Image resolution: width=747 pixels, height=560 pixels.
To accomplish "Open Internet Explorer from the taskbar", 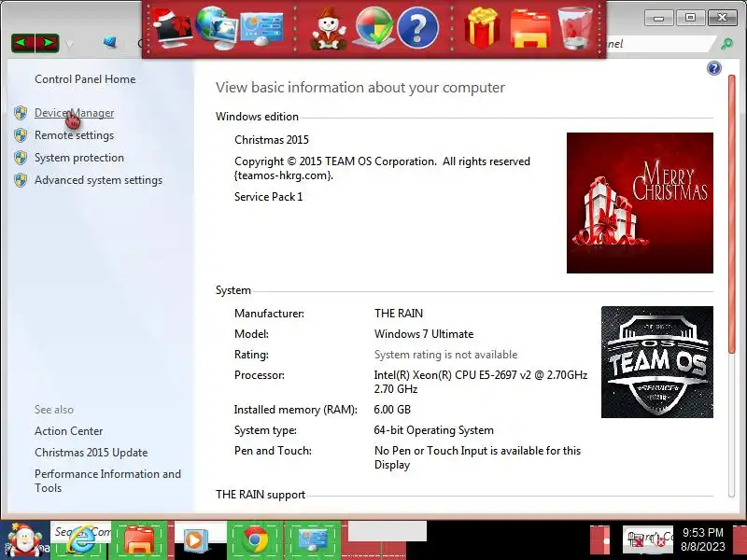I will [79, 541].
